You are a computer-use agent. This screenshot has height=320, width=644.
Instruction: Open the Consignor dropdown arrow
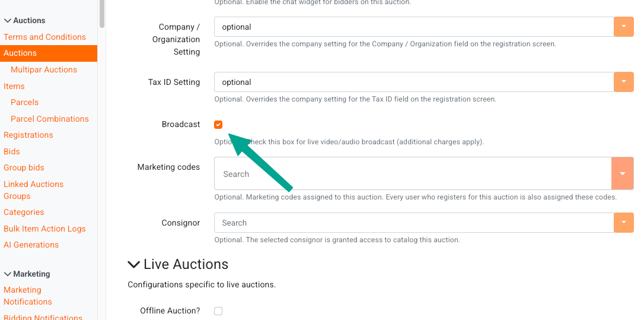pyautogui.click(x=624, y=223)
